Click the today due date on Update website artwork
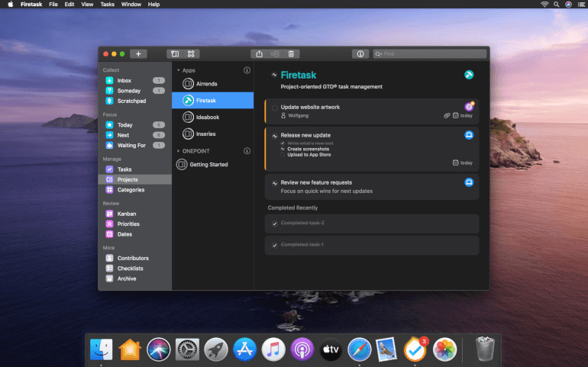Image resolution: width=588 pixels, height=367 pixels. (462, 115)
